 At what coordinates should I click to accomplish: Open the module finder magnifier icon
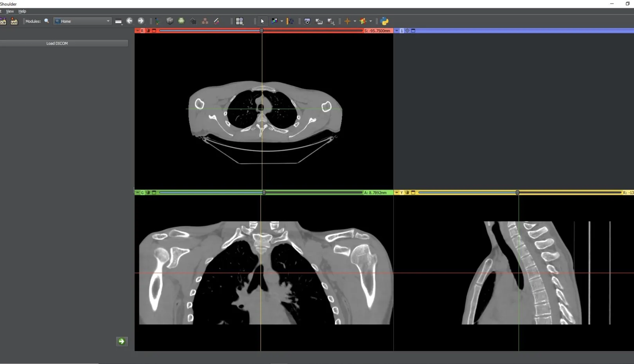[x=47, y=21]
